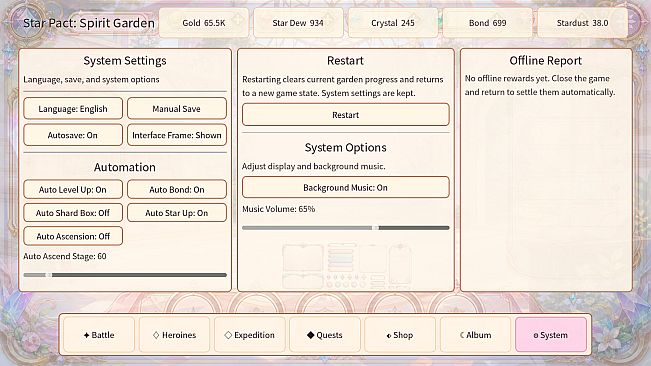Open the Shop tab
Screen dimensions: 651x366
400,335
